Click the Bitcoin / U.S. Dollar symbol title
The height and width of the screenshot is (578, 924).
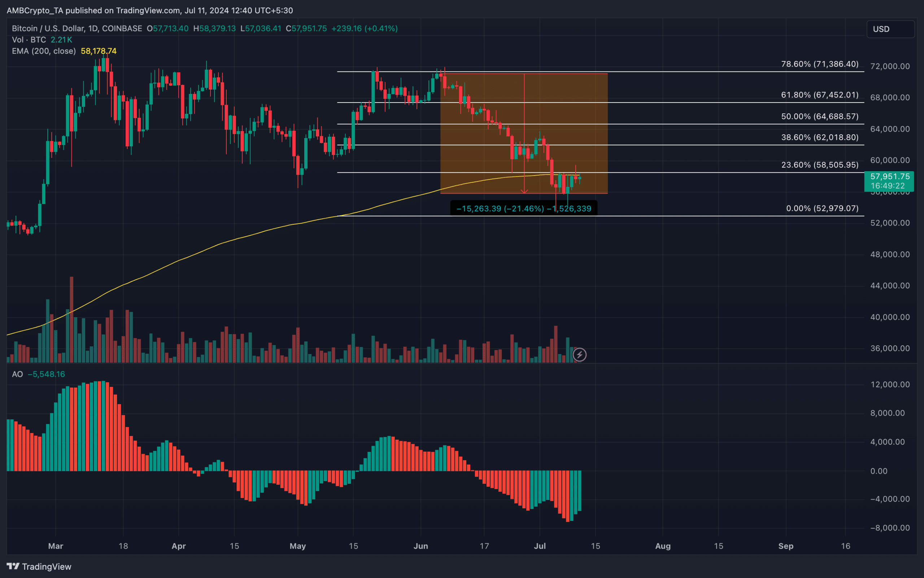tap(77, 29)
